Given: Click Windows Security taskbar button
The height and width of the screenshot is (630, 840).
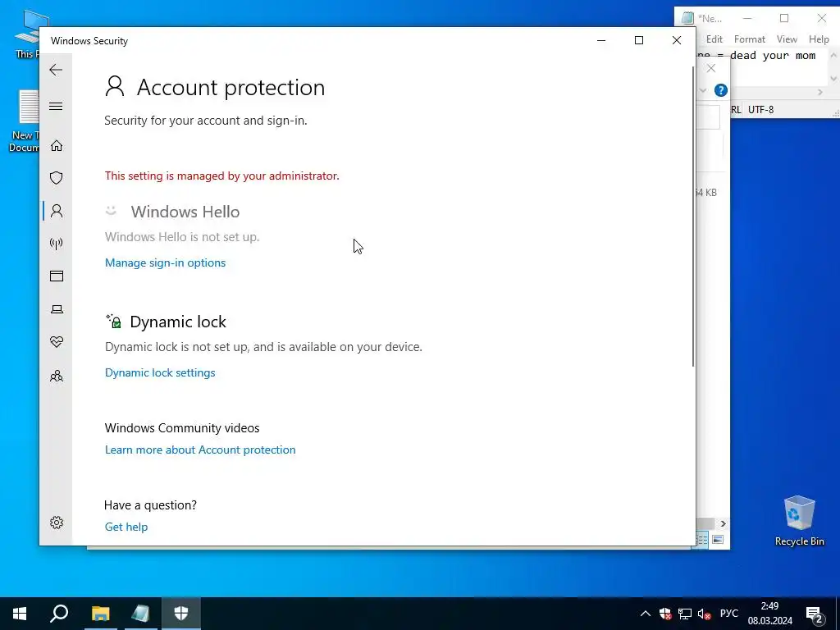Looking at the screenshot, I should [x=181, y=614].
